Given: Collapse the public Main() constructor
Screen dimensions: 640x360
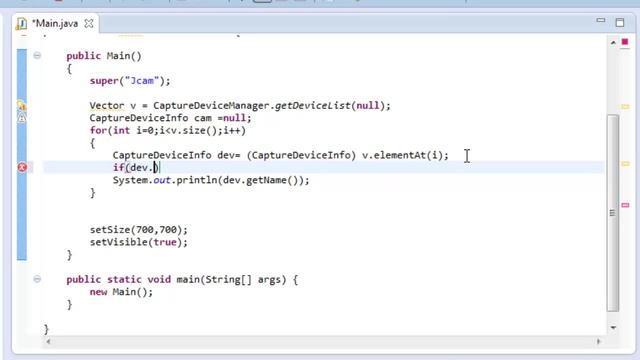Looking at the screenshot, I should 37,56.
